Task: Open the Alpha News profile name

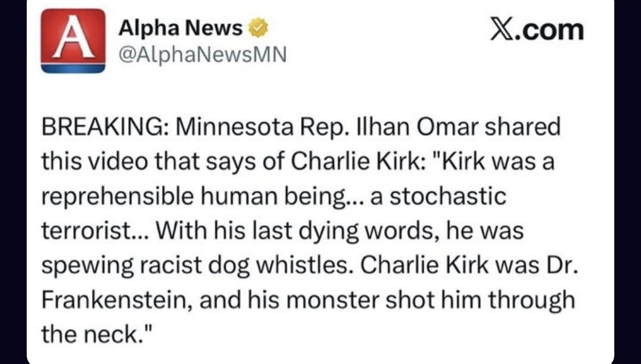Action: (x=180, y=28)
